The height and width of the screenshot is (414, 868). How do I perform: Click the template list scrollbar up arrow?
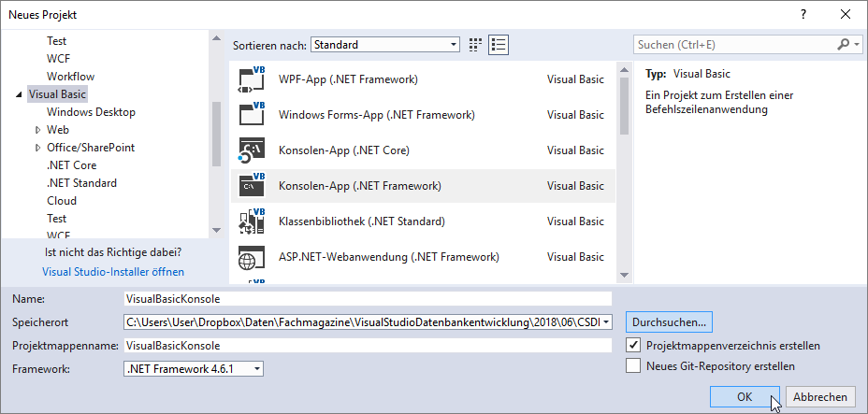(x=624, y=70)
